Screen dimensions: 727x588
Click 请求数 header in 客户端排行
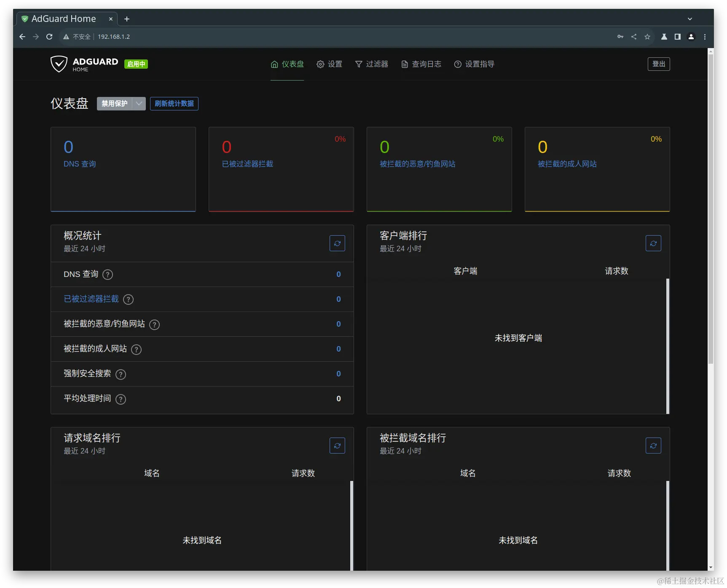(x=617, y=271)
